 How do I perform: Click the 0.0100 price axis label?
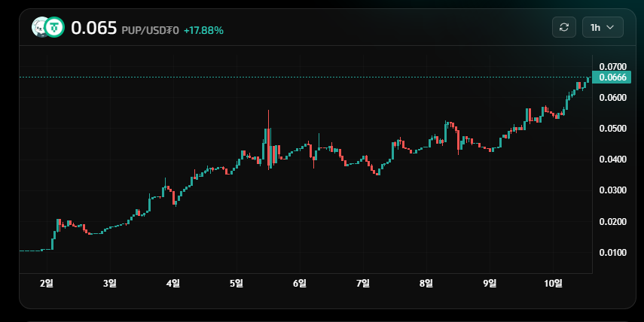coord(613,253)
